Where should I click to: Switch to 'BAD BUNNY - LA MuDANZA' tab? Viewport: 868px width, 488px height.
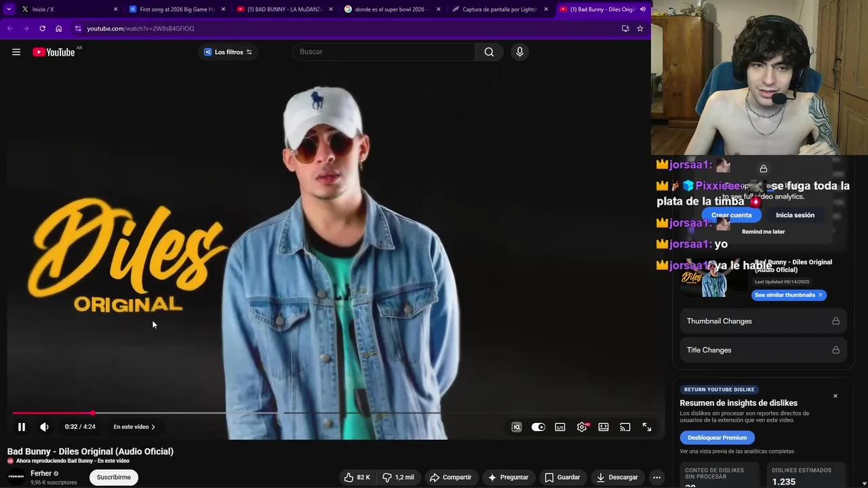tap(285, 9)
